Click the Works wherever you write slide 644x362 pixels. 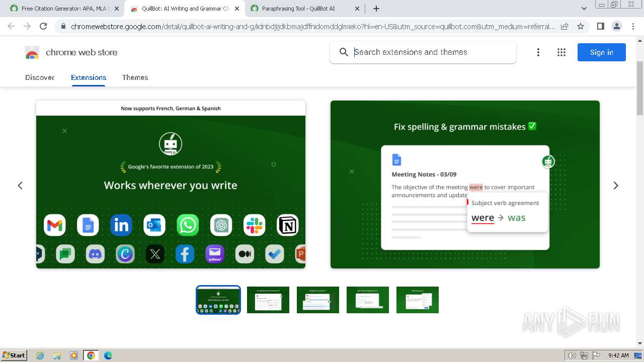coord(171,185)
